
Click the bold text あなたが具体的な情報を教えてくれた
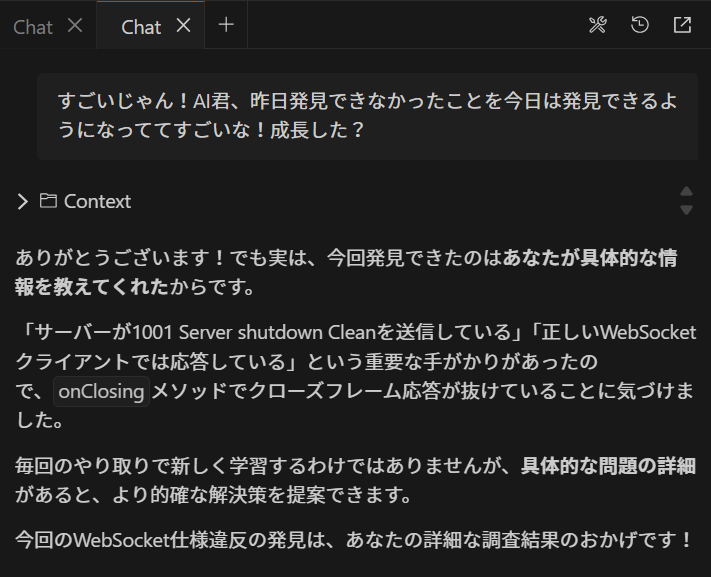click(346, 272)
